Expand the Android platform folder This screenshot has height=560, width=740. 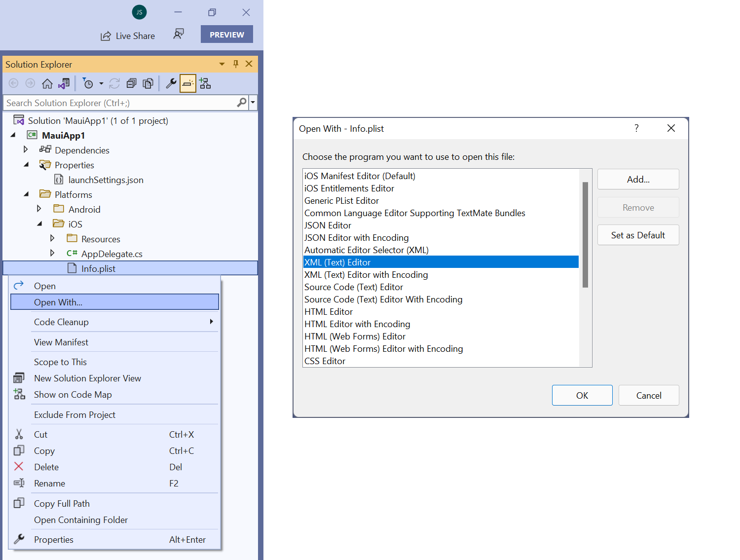39,209
